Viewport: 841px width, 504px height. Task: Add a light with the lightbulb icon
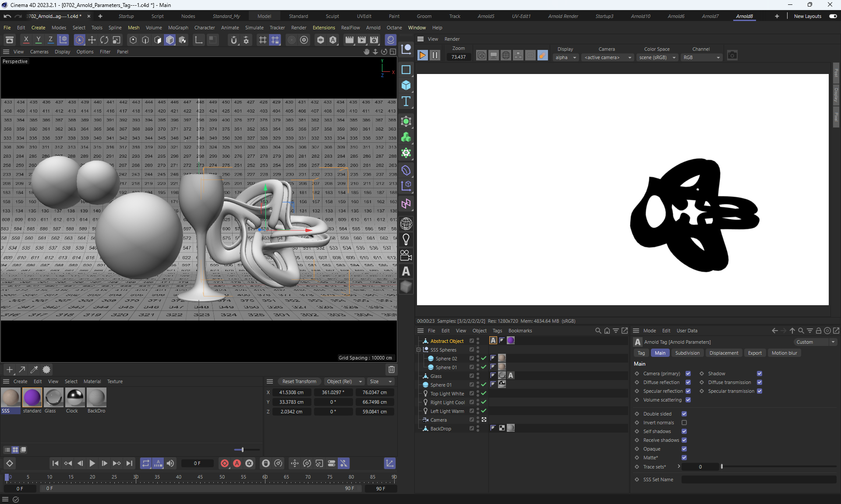coord(406,240)
